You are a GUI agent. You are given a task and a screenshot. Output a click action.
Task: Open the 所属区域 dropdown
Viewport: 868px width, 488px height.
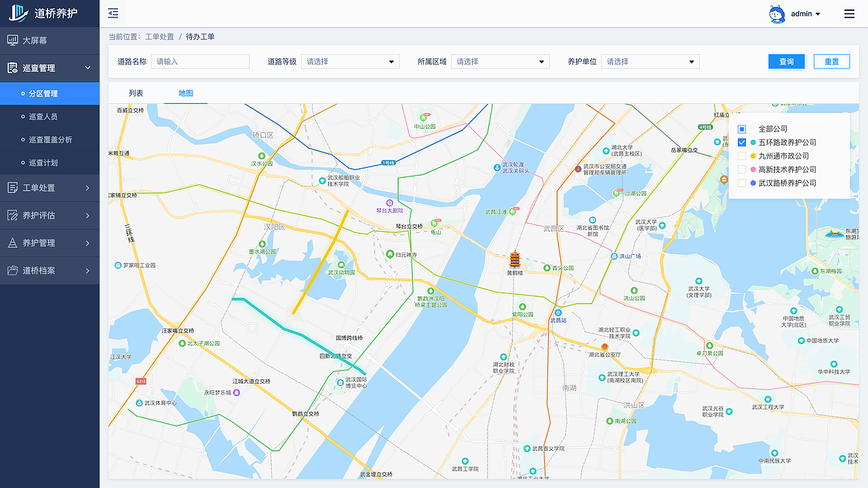pyautogui.click(x=500, y=62)
